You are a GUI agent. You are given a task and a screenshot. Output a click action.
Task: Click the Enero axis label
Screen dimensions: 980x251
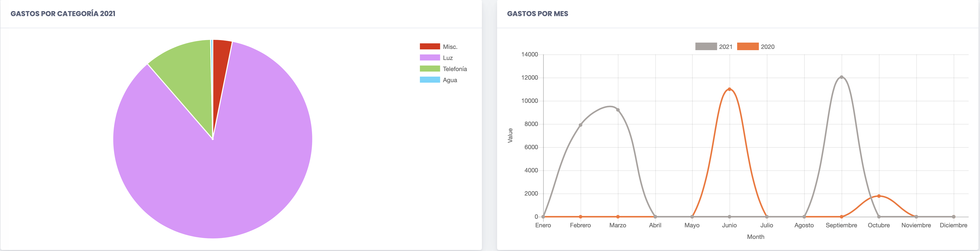pyautogui.click(x=543, y=225)
